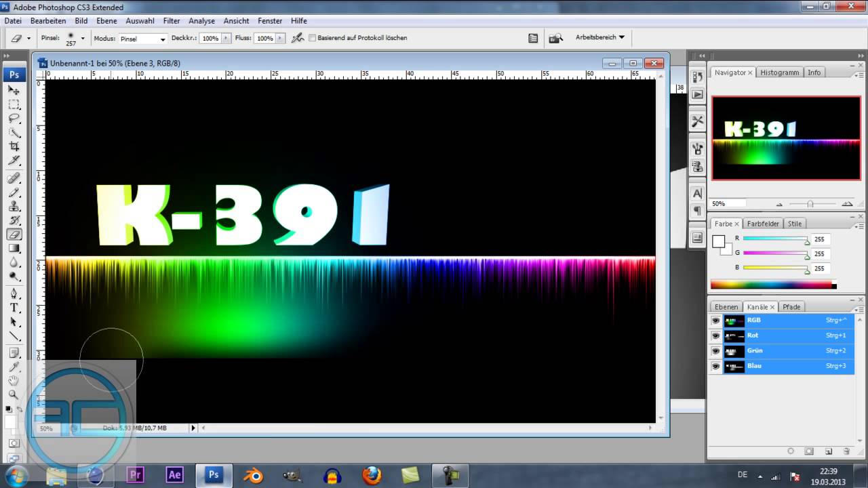Viewport: 868px width, 488px height.
Task: Select the History Brush tool
Action: (x=14, y=220)
